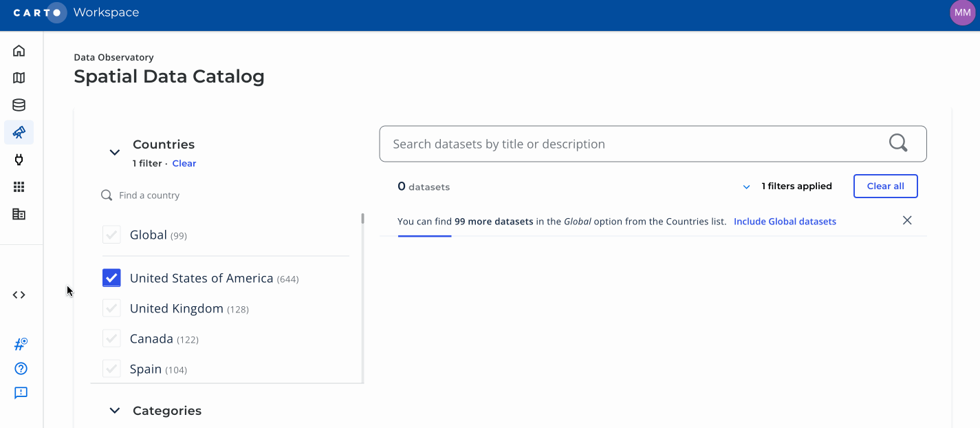Click the Clear all button

pos(885,186)
